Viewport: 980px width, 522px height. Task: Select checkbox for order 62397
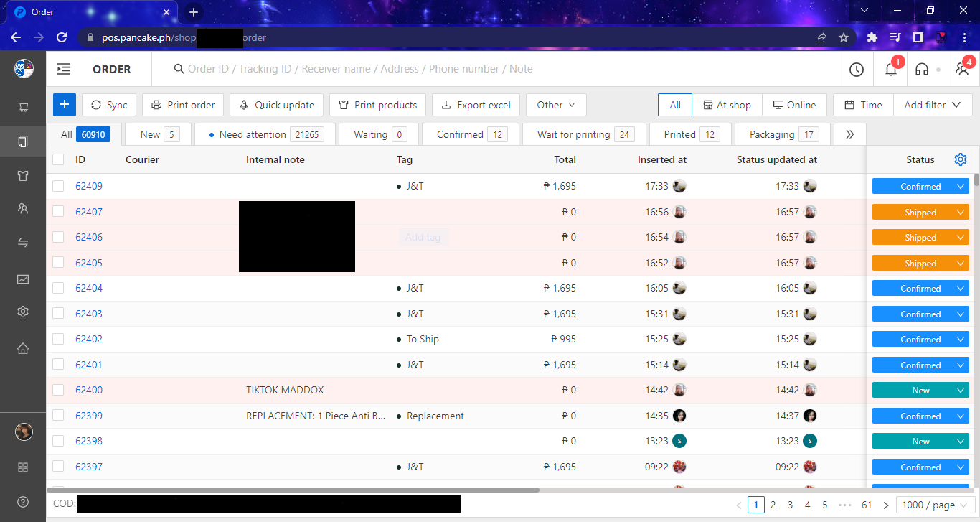(58, 467)
